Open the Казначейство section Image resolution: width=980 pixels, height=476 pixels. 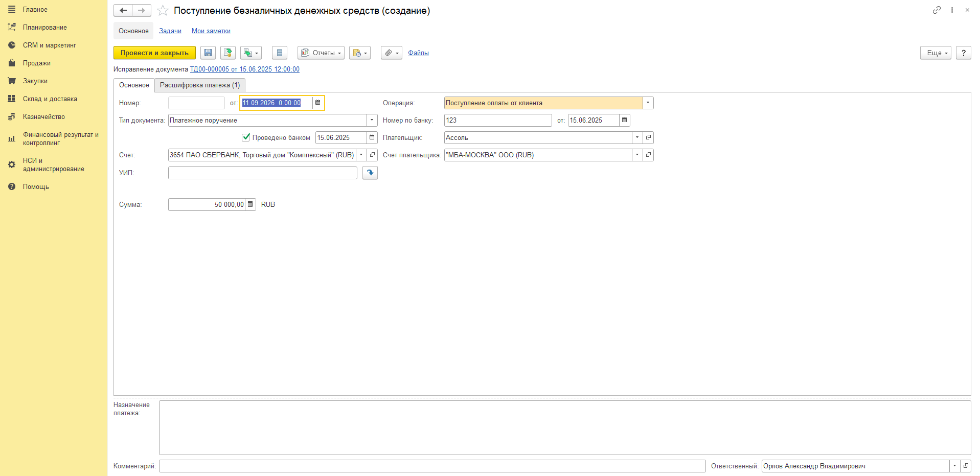[x=44, y=116]
